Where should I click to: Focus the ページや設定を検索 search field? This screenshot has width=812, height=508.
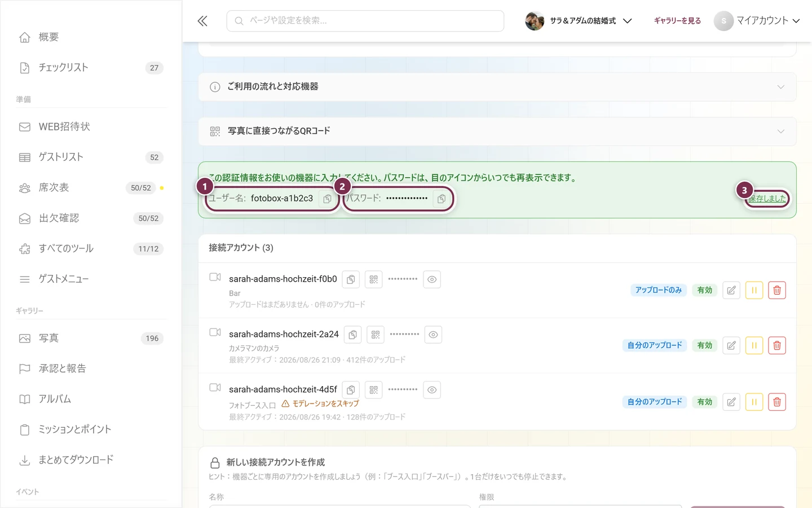[x=365, y=21]
